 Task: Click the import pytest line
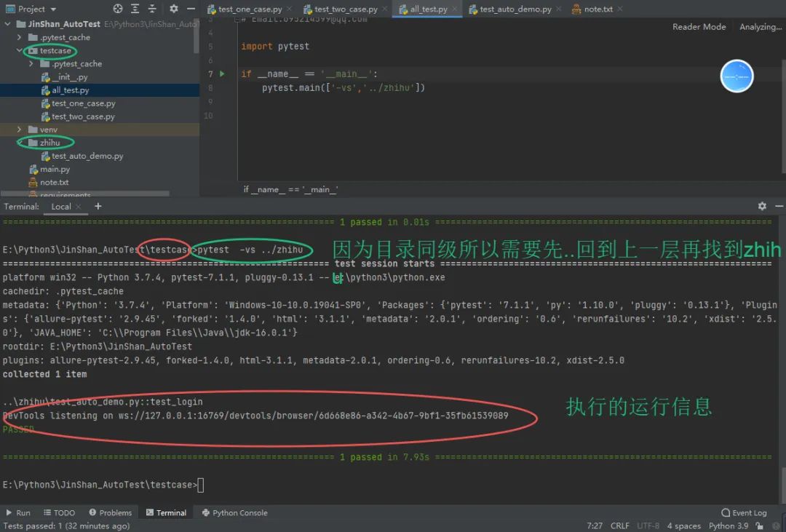(274, 46)
